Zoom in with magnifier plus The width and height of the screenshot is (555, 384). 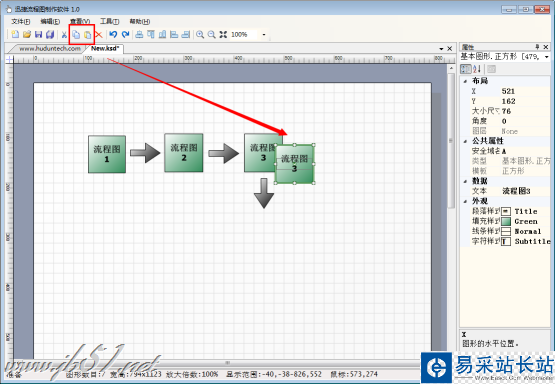[200, 34]
